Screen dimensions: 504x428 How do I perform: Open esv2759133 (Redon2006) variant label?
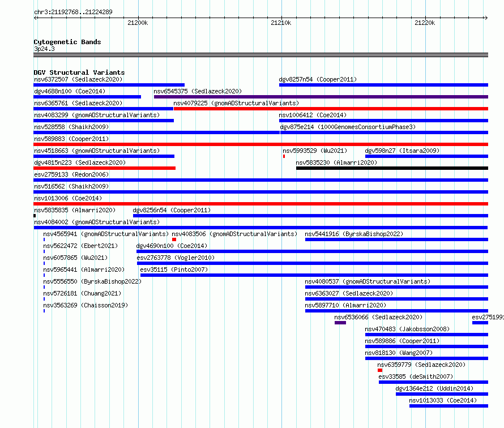click(x=71, y=174)
